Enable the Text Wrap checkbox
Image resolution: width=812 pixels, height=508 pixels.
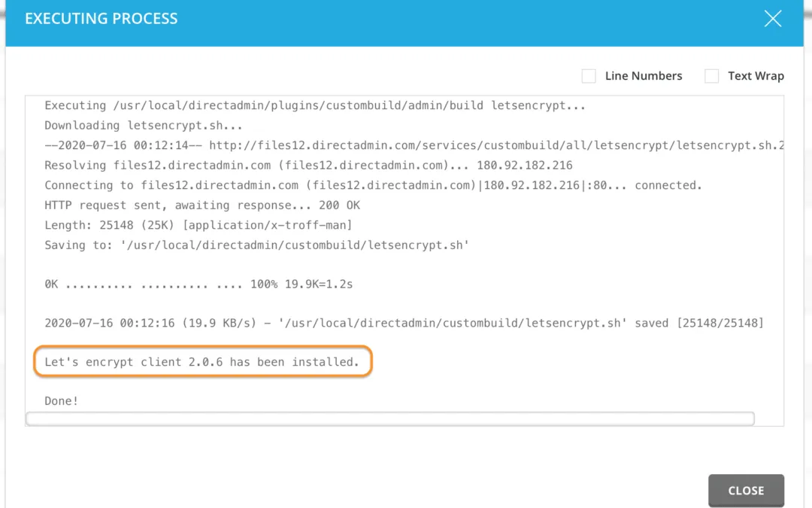[711, 76]
